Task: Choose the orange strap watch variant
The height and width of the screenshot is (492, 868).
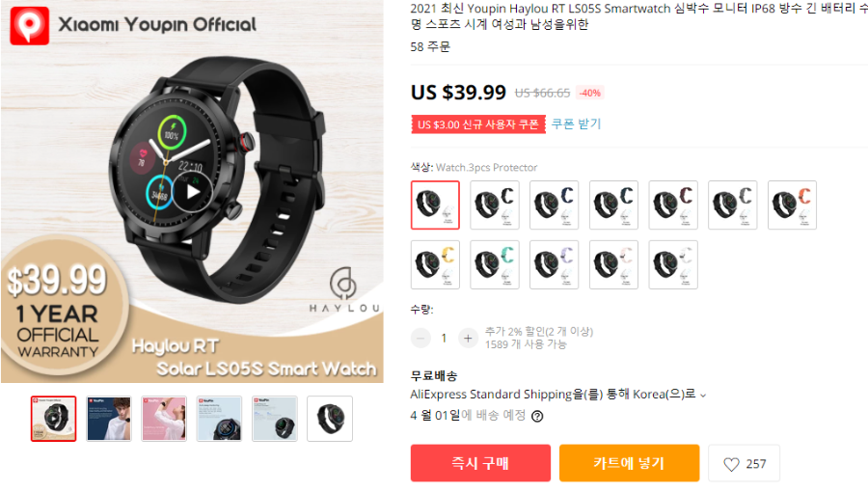Action: tap(792, 205)
